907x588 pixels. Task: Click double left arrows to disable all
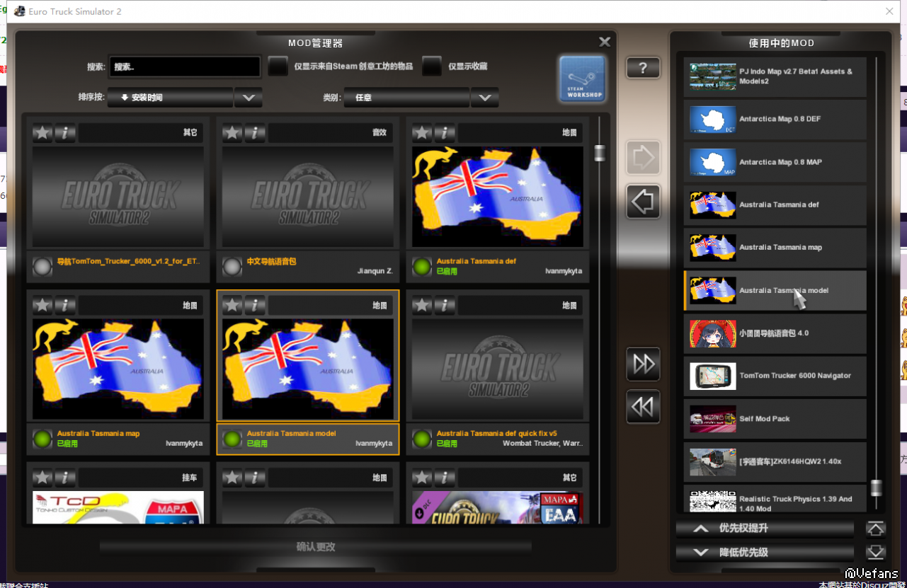pos(643,407)
